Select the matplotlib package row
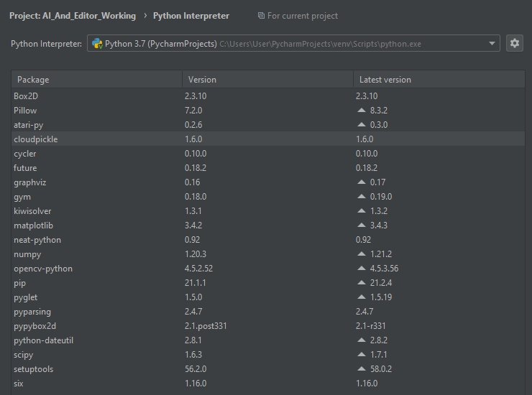Viewport: 532px width, 395px height. [x=34, y=226]
